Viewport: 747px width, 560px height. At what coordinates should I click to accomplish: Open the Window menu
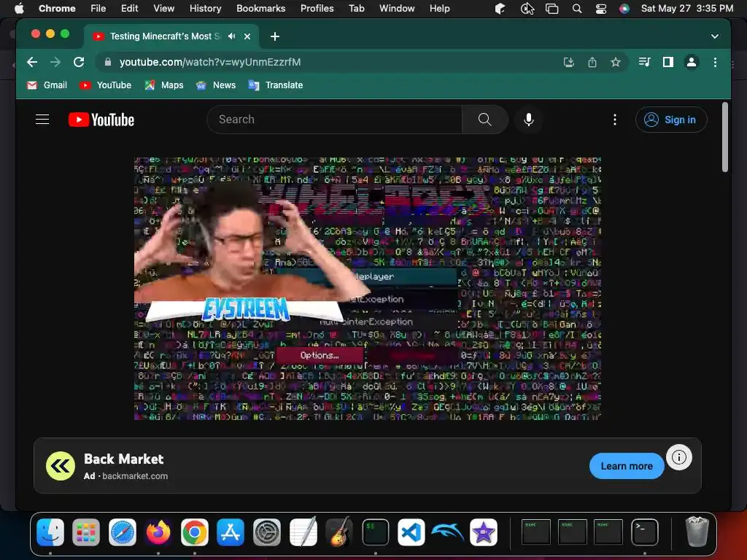(x=397, y=9)
